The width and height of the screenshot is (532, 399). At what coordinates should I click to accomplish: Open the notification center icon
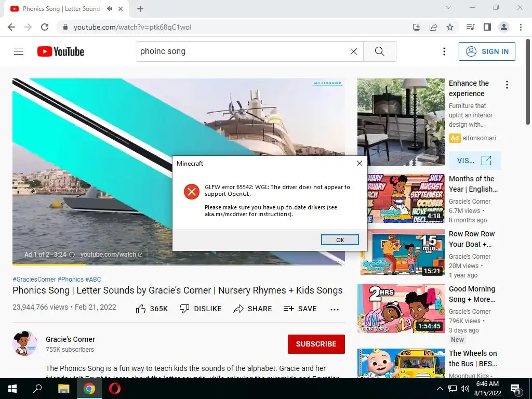click(515, 389)
